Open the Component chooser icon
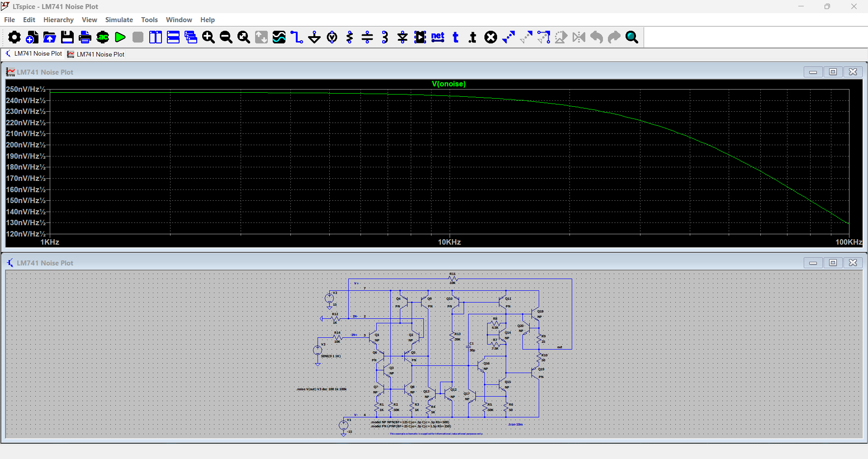868x459 pixels. click(420, 37)
